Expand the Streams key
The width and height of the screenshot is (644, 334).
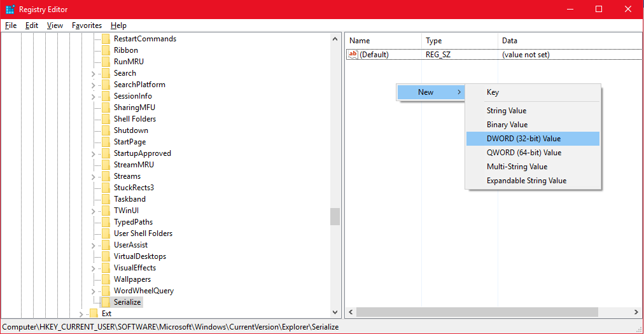point(94,177)
